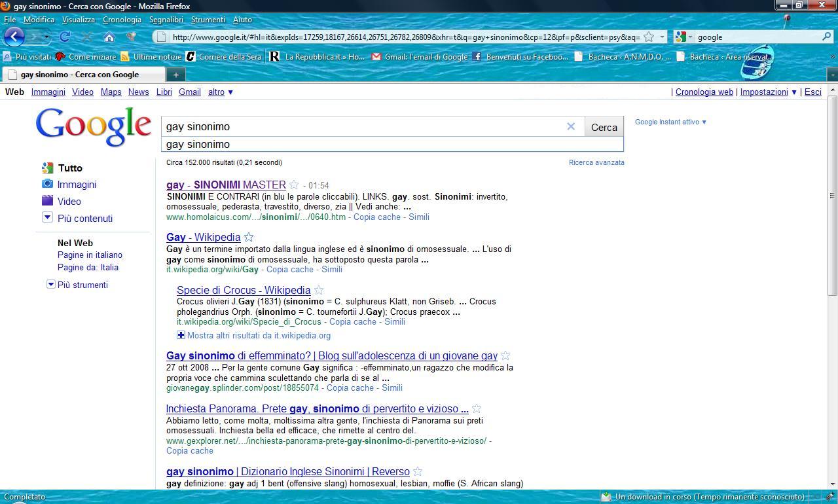This screenshot has width=838, height=504.
Task: Star the 'Specie di Crocus - Wikipedia' result
Action: [x=319, y=291]
